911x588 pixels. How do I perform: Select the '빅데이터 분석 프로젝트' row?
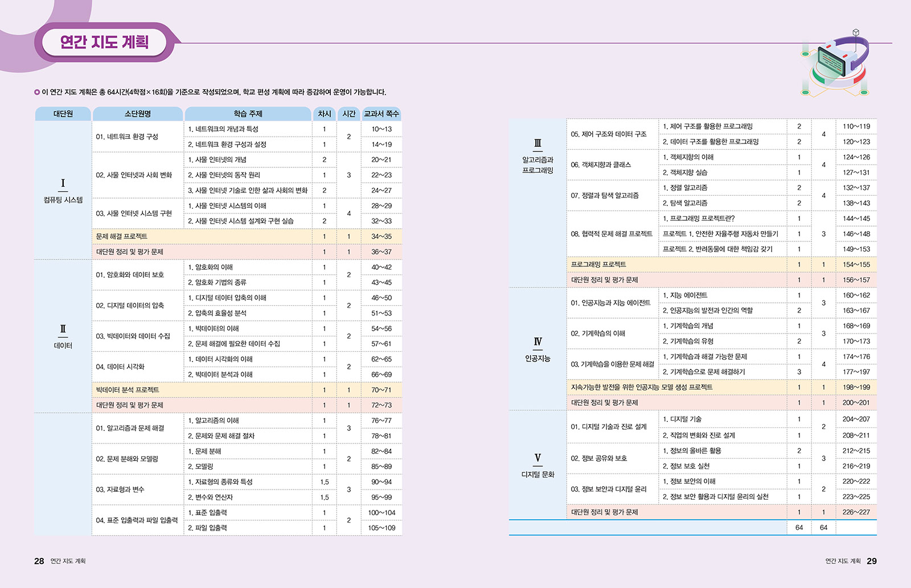[247, 390]
